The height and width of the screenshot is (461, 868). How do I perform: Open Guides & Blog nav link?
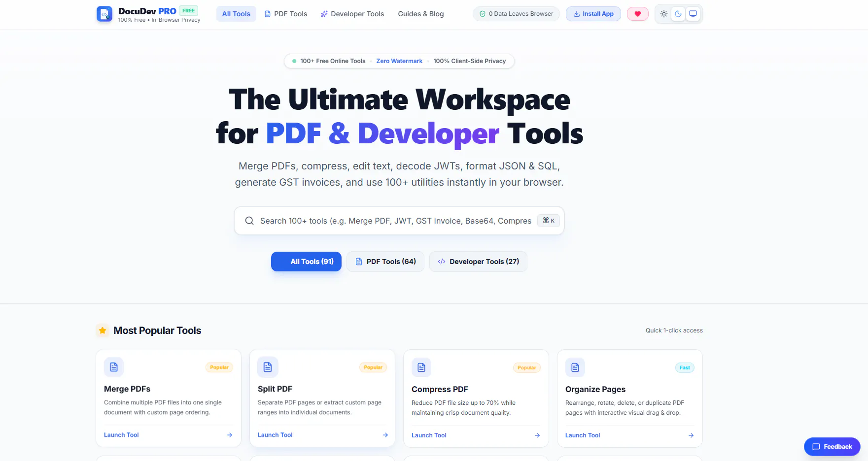[421, 14]
